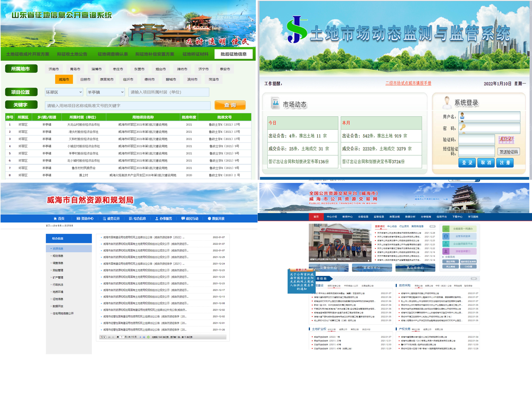Close the 最新公告 floating popup
532x399 pixels.
[314, 270]
